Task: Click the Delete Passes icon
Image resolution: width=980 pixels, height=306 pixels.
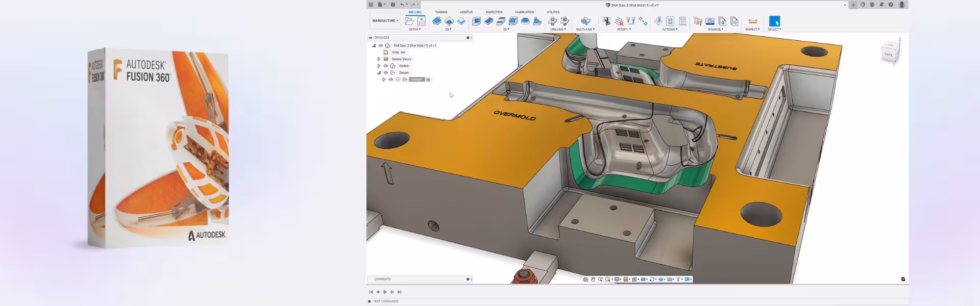Action: [619, 21]
